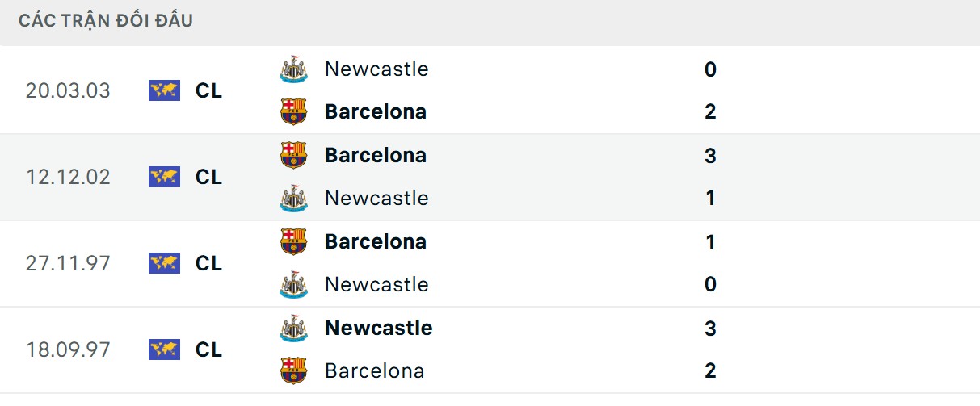
Task: Click CL competition flag icon for 27.11.97
Action: (164, 263)
